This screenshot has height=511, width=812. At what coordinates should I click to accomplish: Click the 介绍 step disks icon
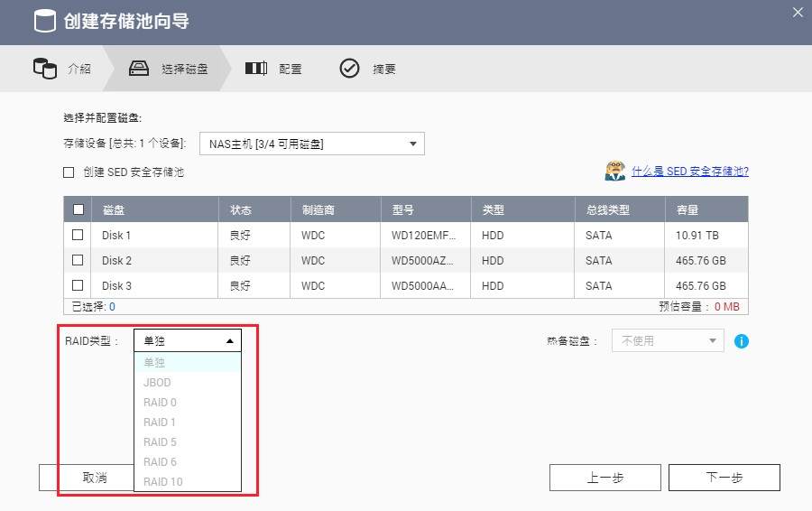[45, 69]
